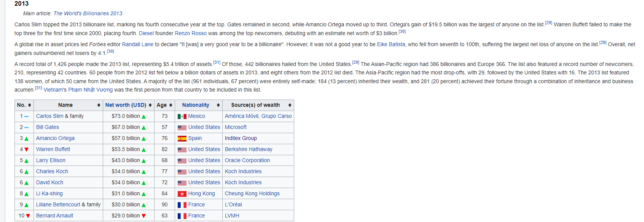Click the 2013 section heading

point(21,3)
